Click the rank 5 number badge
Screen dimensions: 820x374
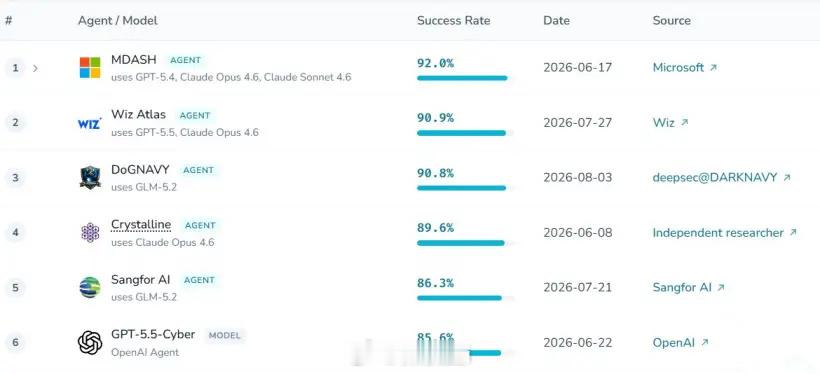[x=15, y=288]
